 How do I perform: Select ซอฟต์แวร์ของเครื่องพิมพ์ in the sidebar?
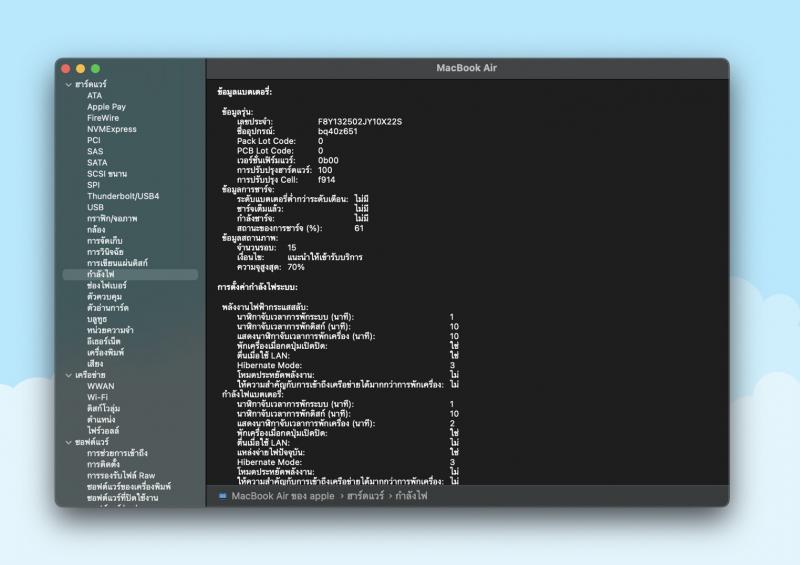[129, 487]
